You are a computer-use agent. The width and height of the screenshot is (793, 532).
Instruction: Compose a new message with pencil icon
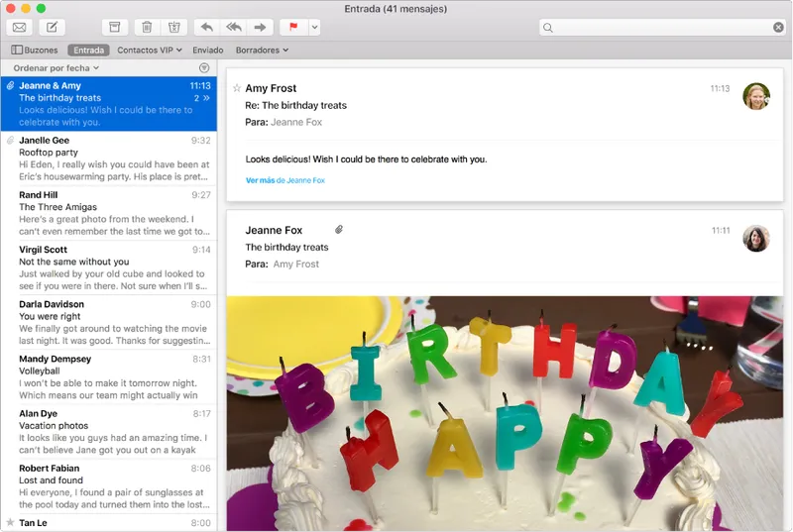(x=53, y=28)
